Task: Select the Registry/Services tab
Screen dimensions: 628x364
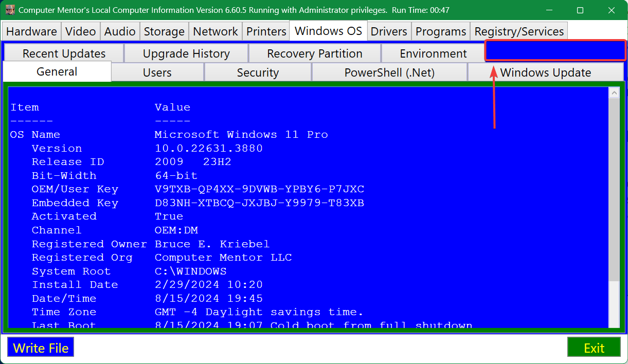Action: point(519,31)
